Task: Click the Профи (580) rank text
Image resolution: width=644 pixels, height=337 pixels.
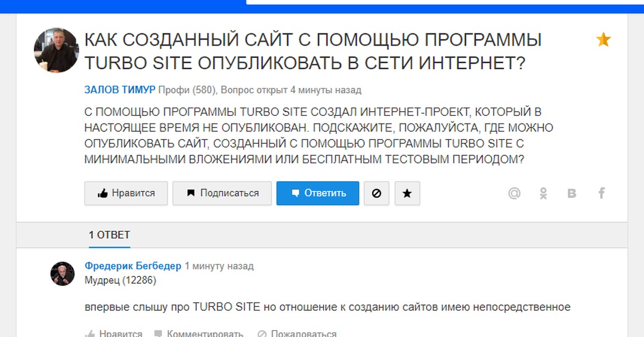Action: (x=187, y=90)
